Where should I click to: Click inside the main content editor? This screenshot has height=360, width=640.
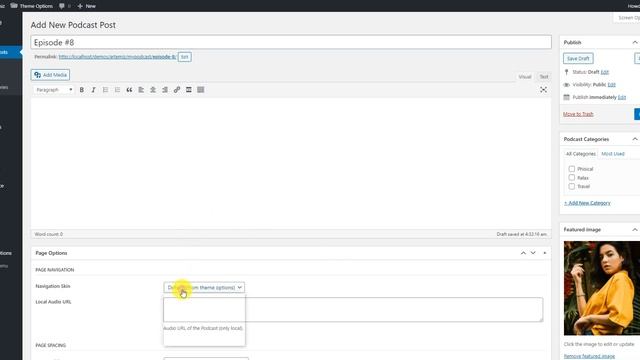click(291, 163)
